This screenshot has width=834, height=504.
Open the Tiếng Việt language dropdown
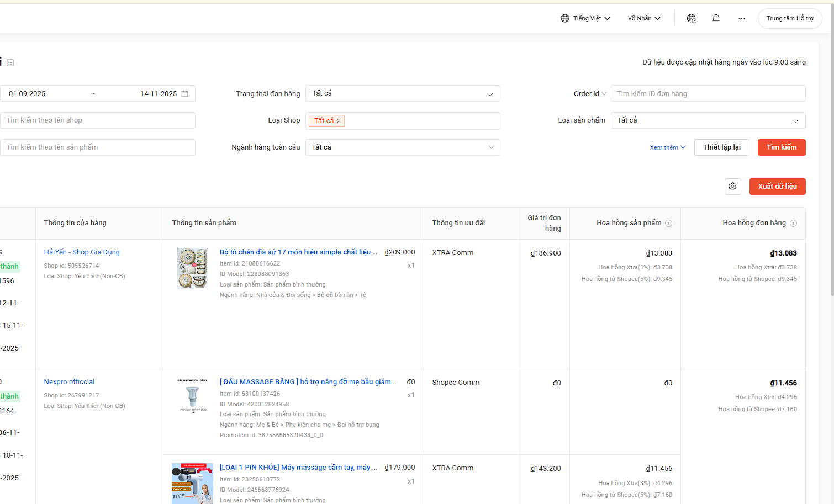(x=585, y=18)
